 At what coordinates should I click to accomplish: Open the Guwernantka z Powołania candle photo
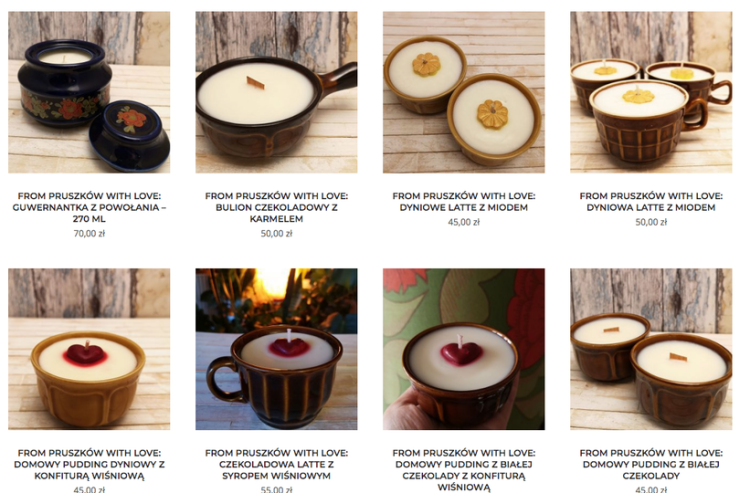[x=89, y=92]
